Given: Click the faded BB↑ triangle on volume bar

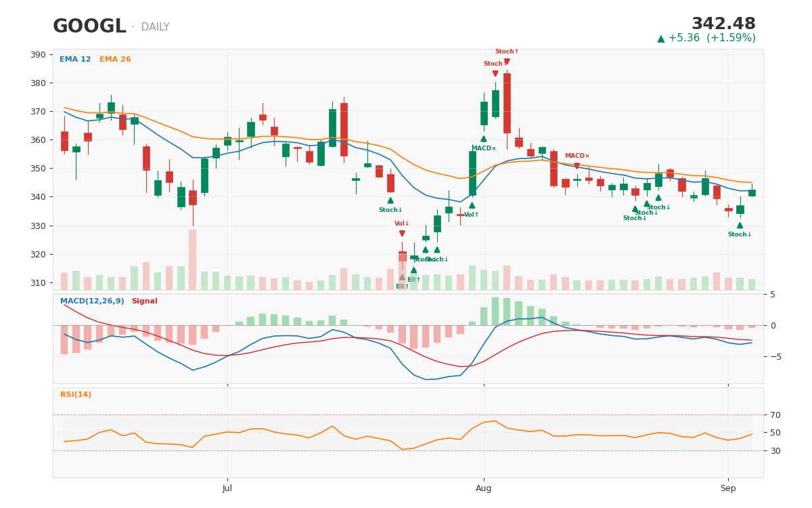Looking at the screenshot, I should tap(402, 277).
